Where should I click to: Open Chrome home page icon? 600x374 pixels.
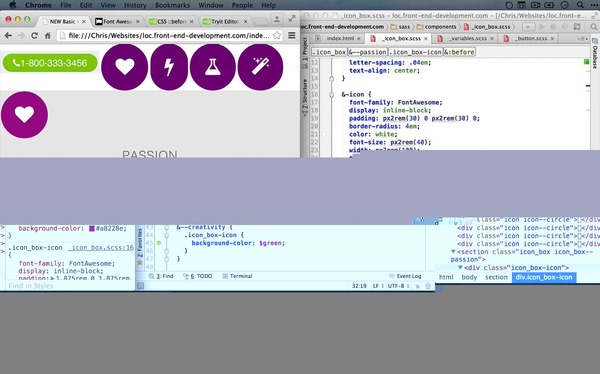pyautogui.click(x=47, y=36)
